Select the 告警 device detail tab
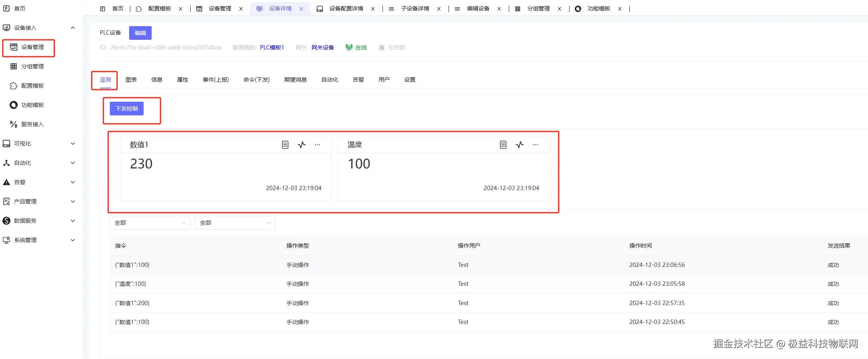 (x=358, y=80)
